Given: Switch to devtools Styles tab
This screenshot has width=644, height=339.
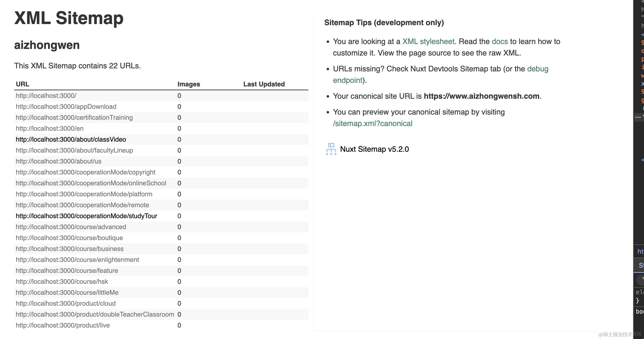Looking at the screenshot, I should [x=641, y=265].
